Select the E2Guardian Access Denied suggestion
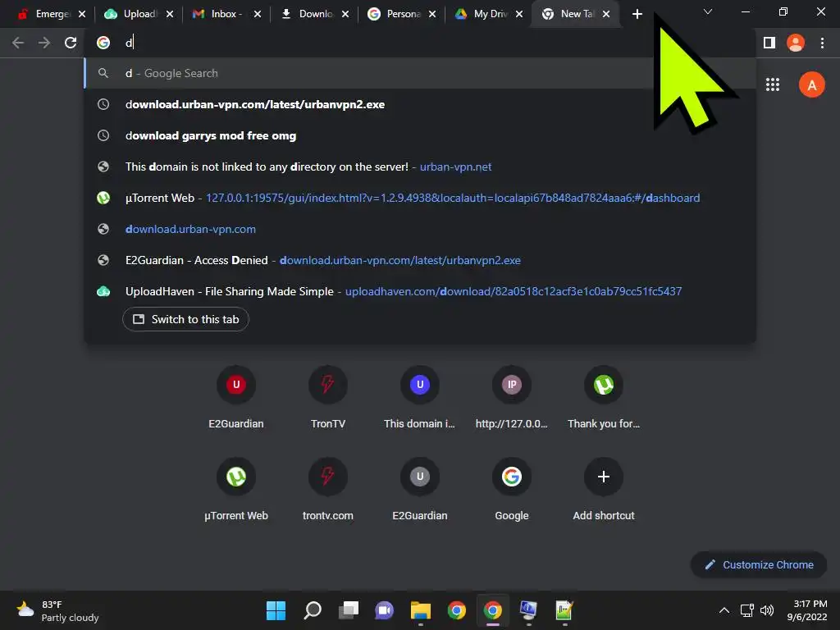The width and height of the screenshot is (840, 630). click(420, 260)
